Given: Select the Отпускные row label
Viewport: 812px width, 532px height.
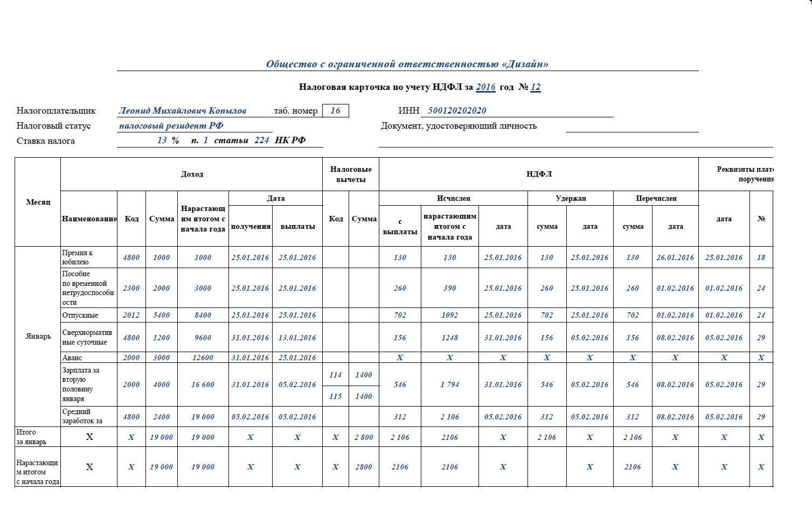Looking at the screenshot, I should [80, 315].
